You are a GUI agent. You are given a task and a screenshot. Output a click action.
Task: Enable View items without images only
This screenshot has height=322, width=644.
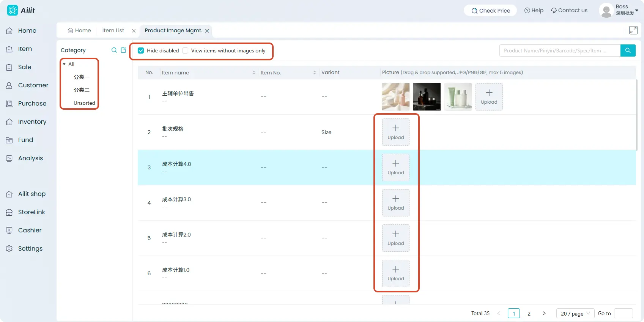pyautogui.click(x=185, y=51)
